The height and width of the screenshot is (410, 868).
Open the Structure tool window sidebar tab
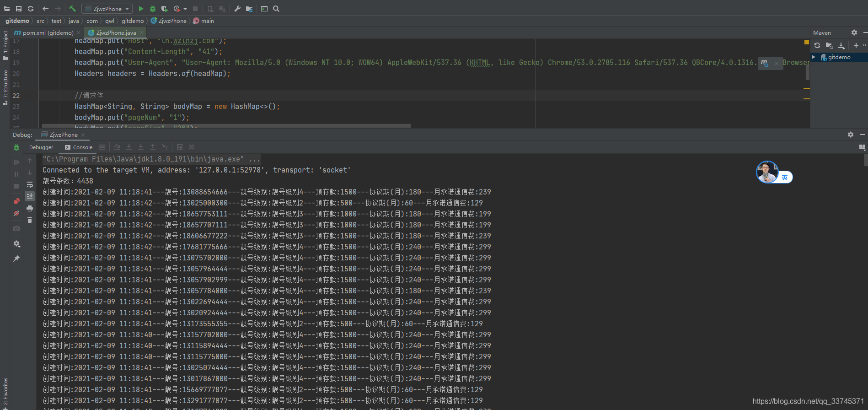(5, 87)
